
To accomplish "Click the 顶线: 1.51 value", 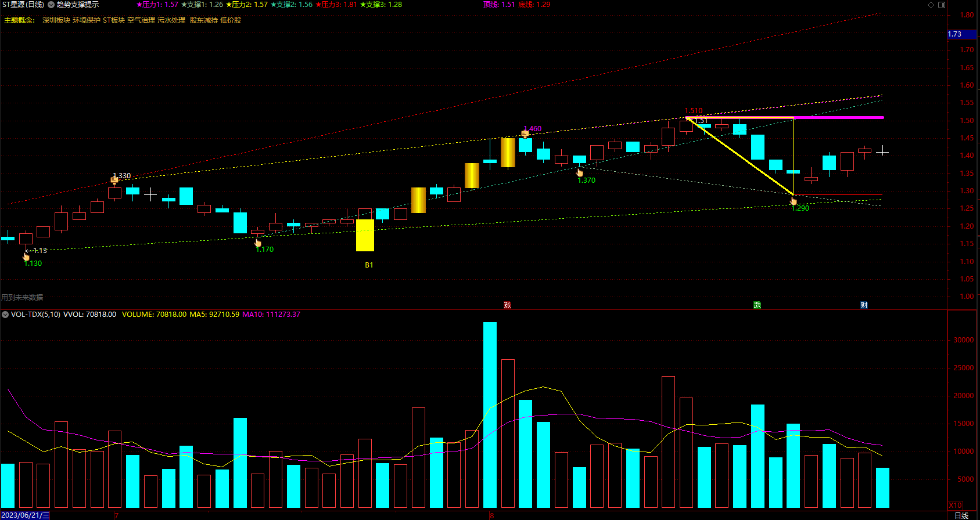I will click(499, 5).
